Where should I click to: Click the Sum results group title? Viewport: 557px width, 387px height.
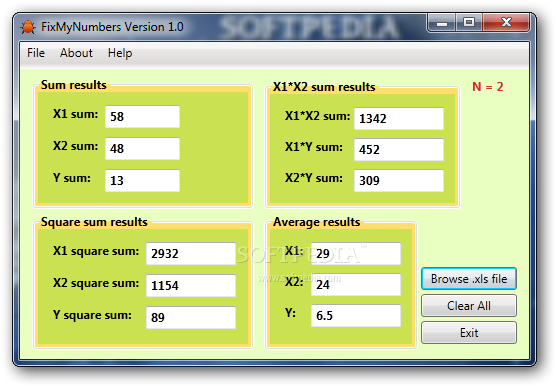74,85
